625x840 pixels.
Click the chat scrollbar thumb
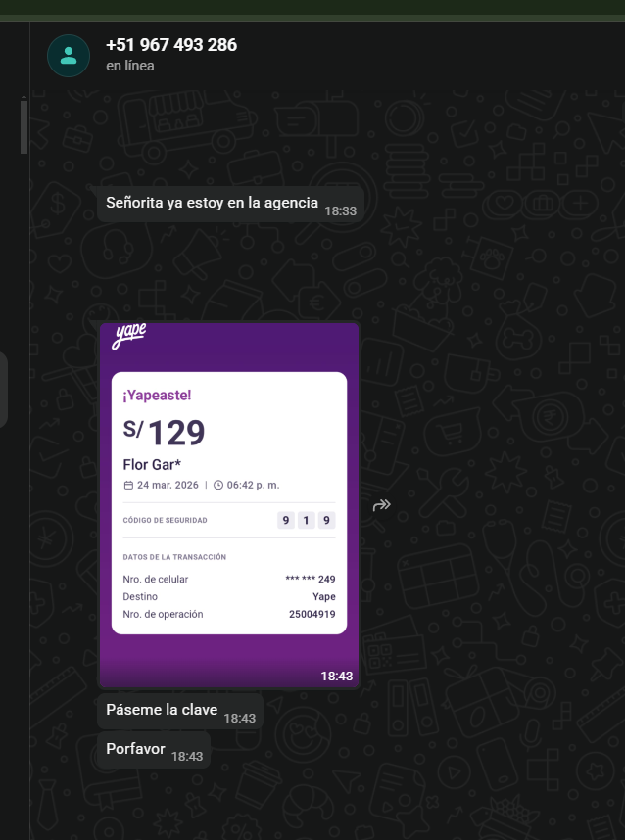pyautogui.click(x=24, y=124)
